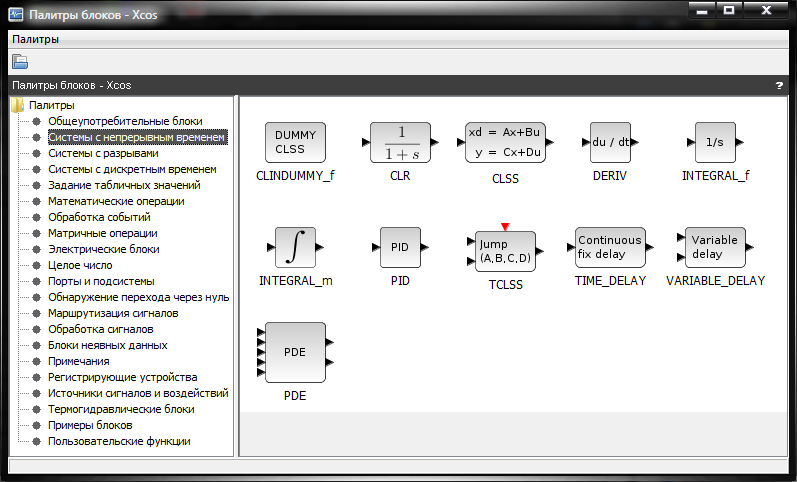Open Пользовательские функции palette
Viewport: 797px width, 482px height.
119,441
